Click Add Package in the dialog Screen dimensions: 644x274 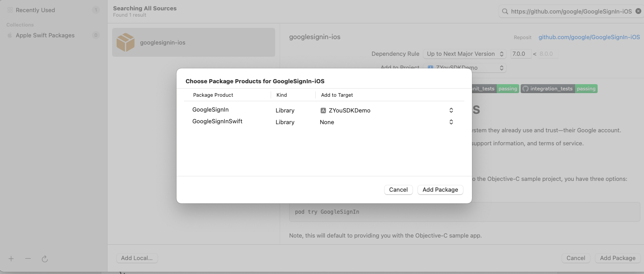(x=440, y=189)
